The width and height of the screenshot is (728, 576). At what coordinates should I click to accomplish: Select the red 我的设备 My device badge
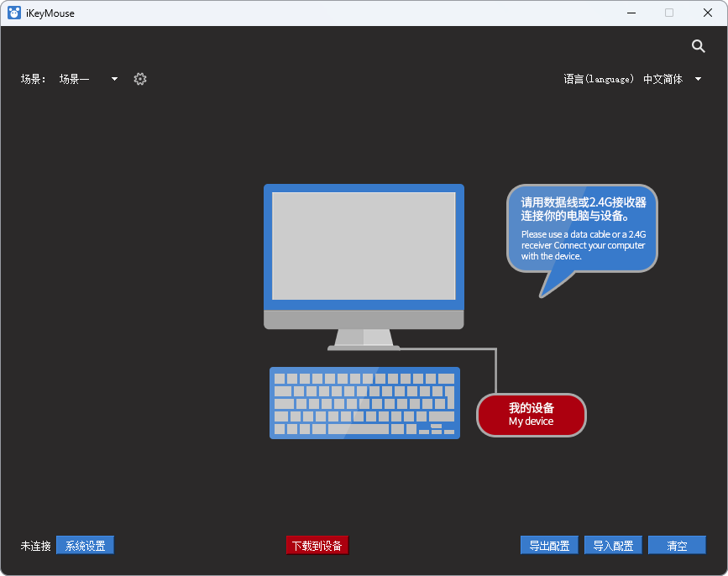coord(531,415)
